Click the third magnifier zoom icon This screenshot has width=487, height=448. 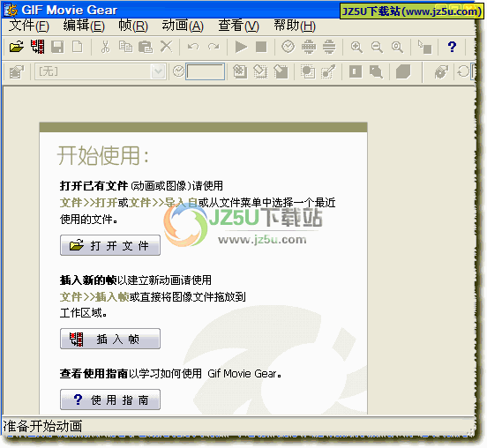397,47
